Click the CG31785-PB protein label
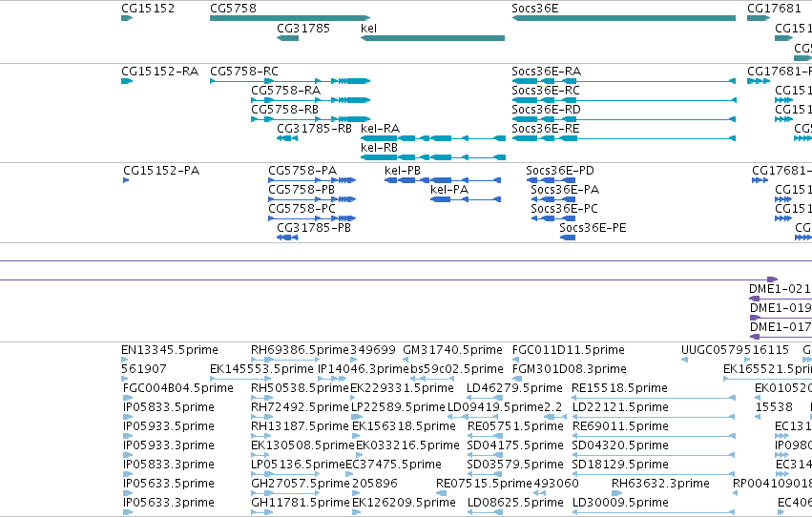Image resolution: width=812 pixels, height=517 pixels. click(x=314, y=228)
